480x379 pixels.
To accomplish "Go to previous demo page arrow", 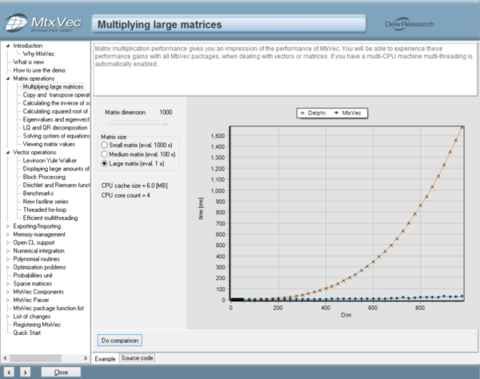I will coord(9,372).
